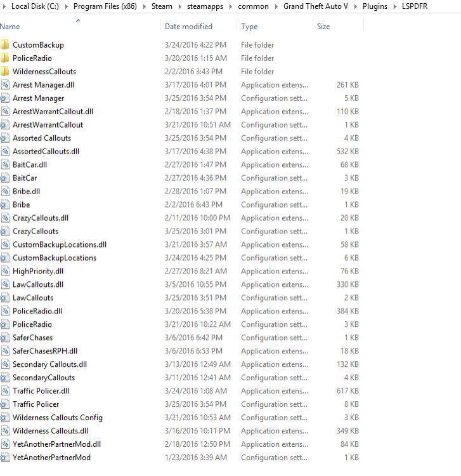Screen dimensions: 461x476
Task: Click the PoliceRadio.dll file icon
Action: coord(5,311)
